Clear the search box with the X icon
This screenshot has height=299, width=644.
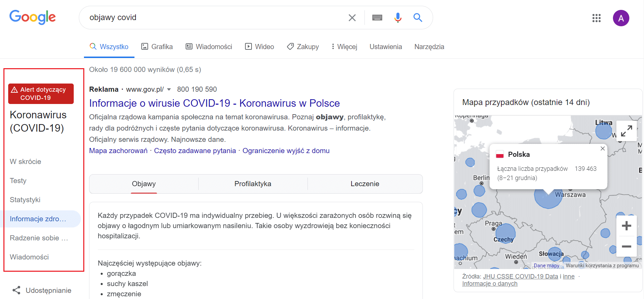pos(352,17)
